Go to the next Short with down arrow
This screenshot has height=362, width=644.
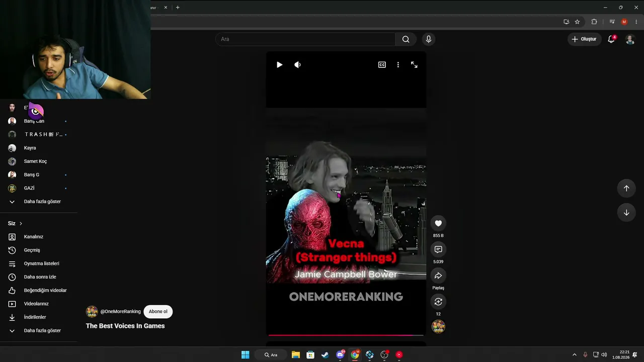[x=626, y=212]
